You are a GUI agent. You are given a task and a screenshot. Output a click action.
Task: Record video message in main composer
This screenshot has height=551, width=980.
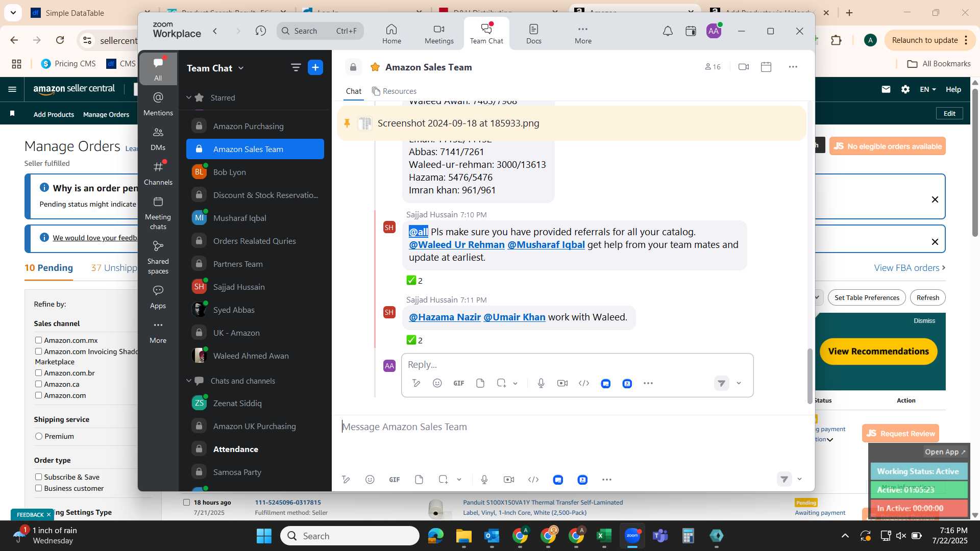point(509,480)
